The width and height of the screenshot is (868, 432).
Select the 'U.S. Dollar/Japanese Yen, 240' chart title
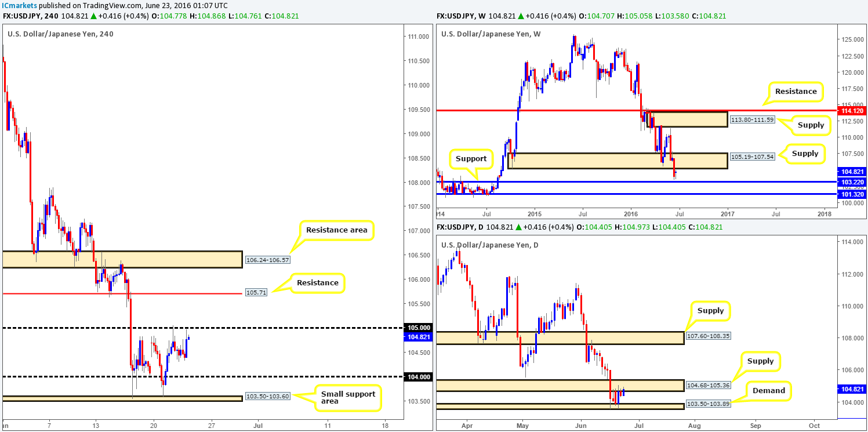click(60, 34)
